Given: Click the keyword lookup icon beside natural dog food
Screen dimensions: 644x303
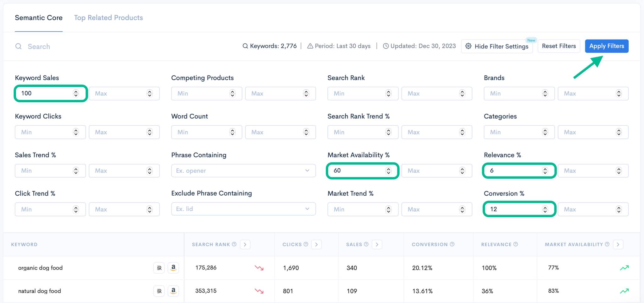Looking at the screenshot, I should click(159, 291).
